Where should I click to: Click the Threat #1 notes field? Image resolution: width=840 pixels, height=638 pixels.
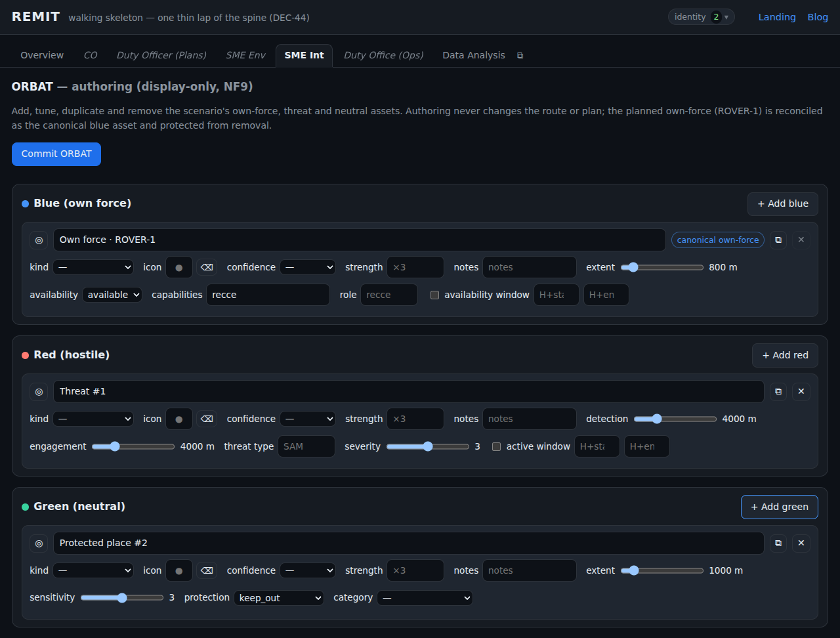530,419
